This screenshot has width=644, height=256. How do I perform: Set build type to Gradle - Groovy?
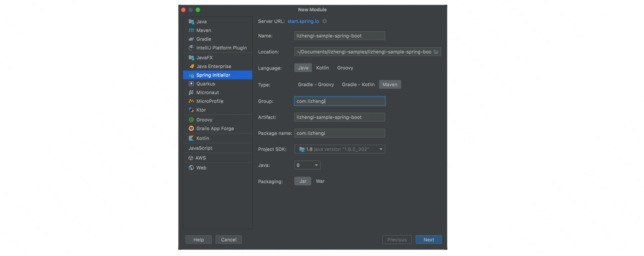pyautogui.click(x=316, y=85)
